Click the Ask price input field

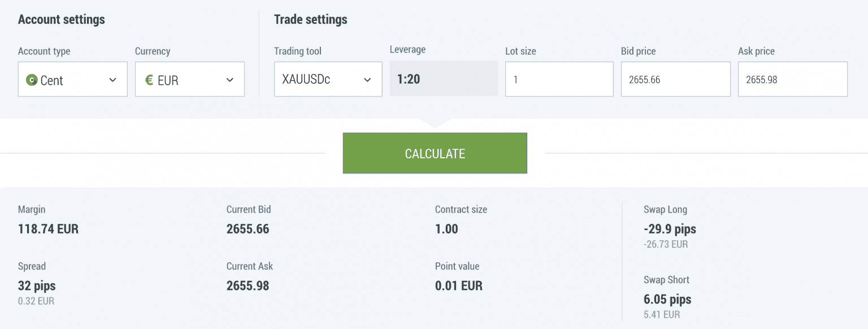[x=792, y=79]
